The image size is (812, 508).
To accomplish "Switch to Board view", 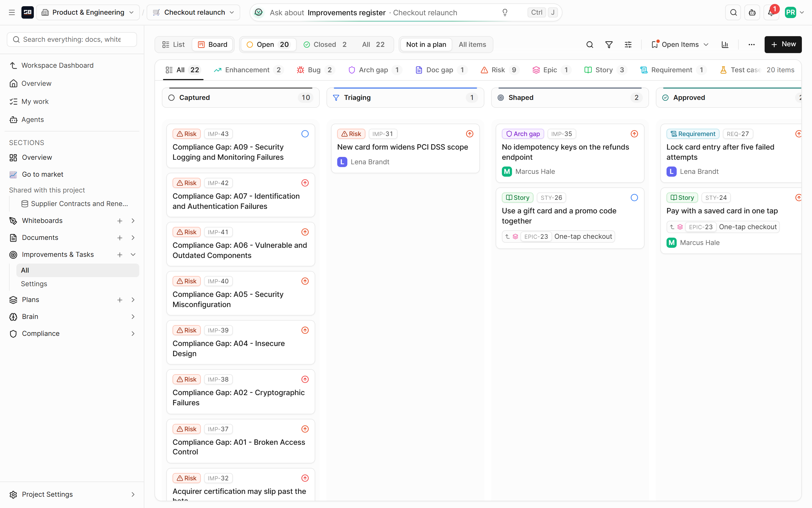I will (213, 44).
